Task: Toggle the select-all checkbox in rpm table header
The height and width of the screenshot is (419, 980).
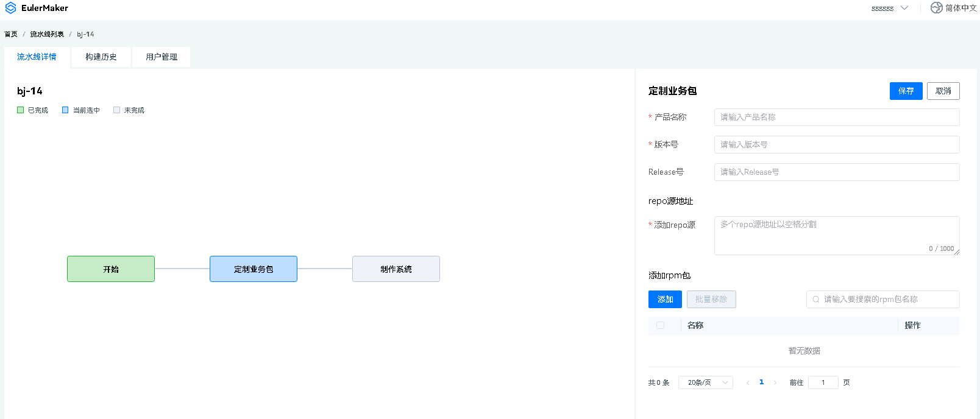Action: click(660, 325)
